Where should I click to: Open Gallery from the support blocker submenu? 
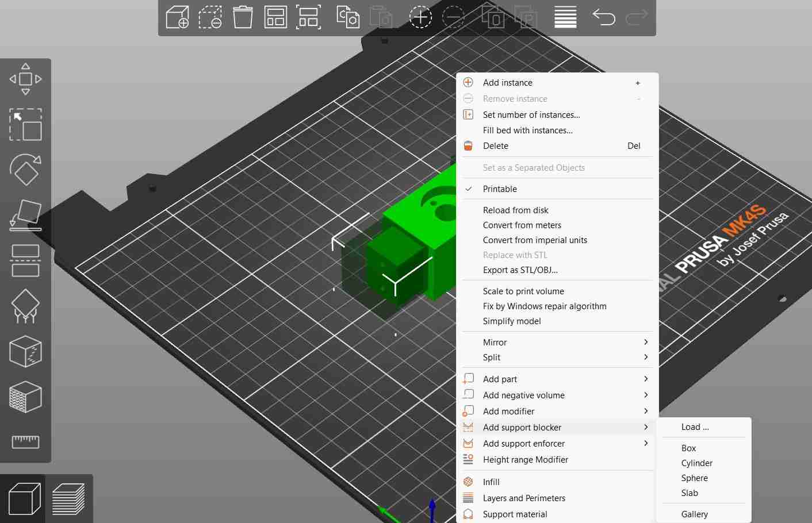pyautogui.click(x=704, y=514)
